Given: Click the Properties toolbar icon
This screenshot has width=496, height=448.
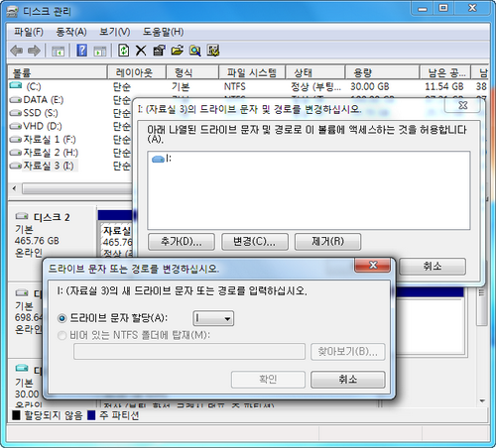Looking at the screenshot, I should click(x=159, y=51).
